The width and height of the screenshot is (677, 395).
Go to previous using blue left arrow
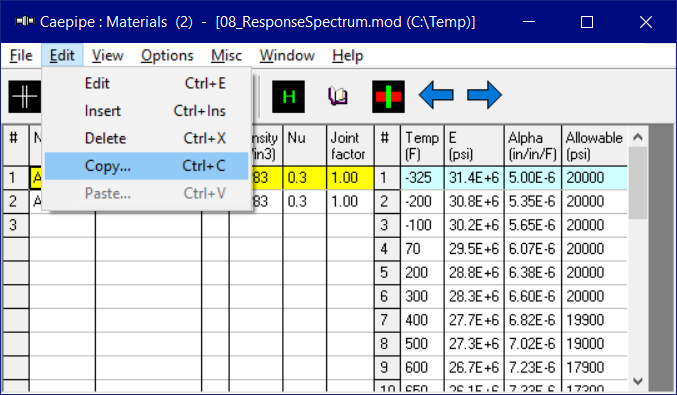pyautogui.click(x=436, y=95)
